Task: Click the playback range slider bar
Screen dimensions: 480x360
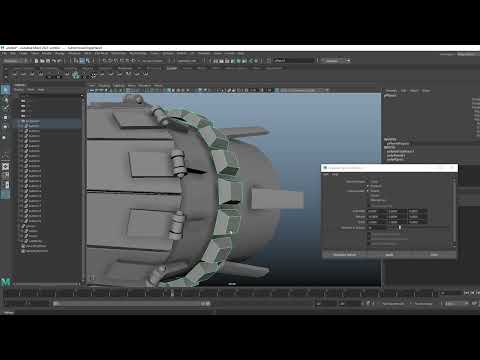Action: 132,304
